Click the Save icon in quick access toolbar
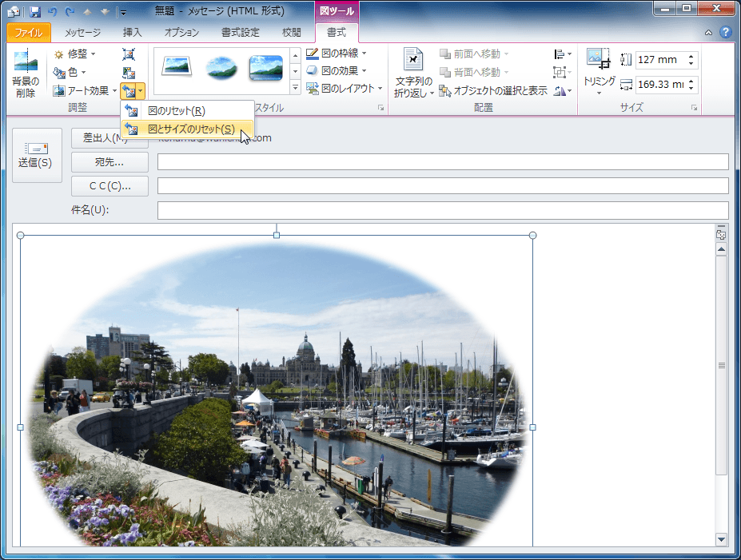741x560 pixels. pyautogui.click(x=35, y=11)
